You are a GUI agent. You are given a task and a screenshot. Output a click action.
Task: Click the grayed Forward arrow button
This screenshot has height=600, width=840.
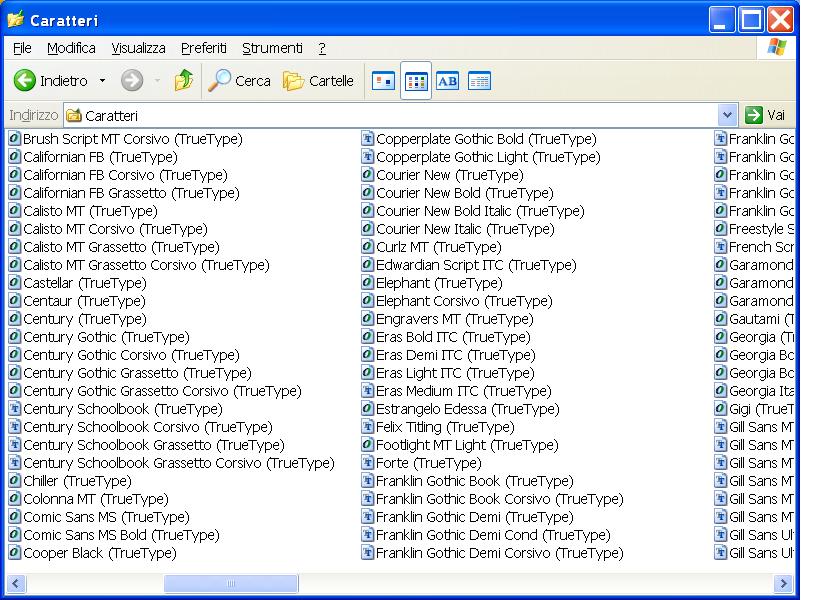pyautogui.click(x=132, y=81)
